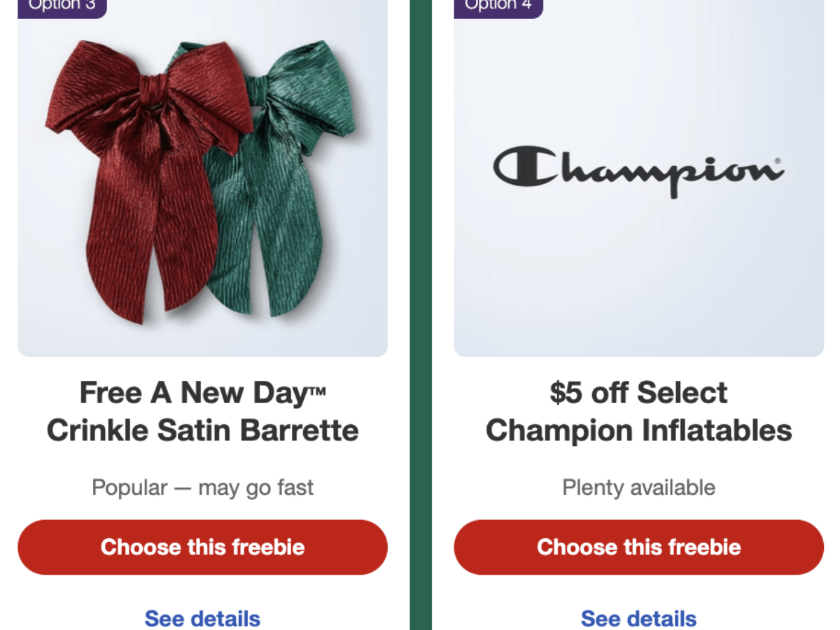See details for the barrette offer
840x630 pixels.
click(202, 618)
